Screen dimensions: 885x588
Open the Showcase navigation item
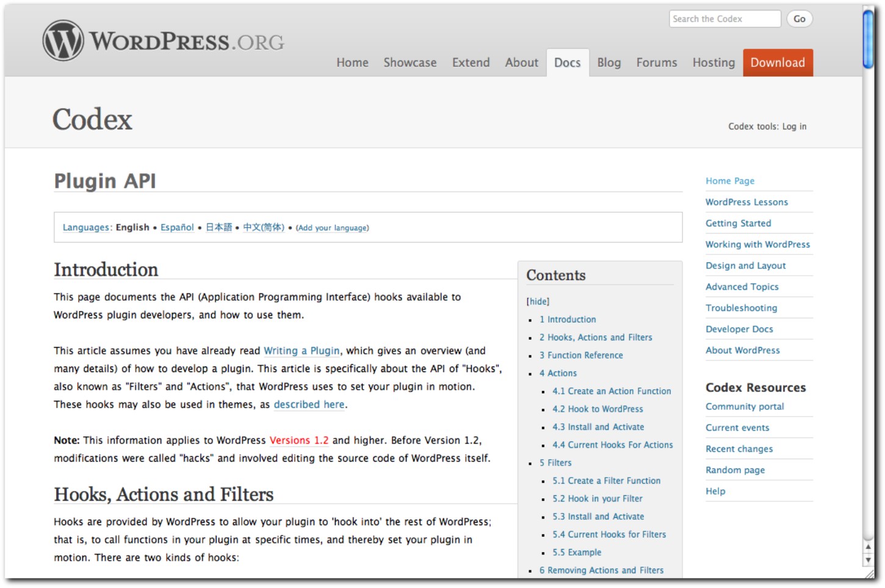410,62
